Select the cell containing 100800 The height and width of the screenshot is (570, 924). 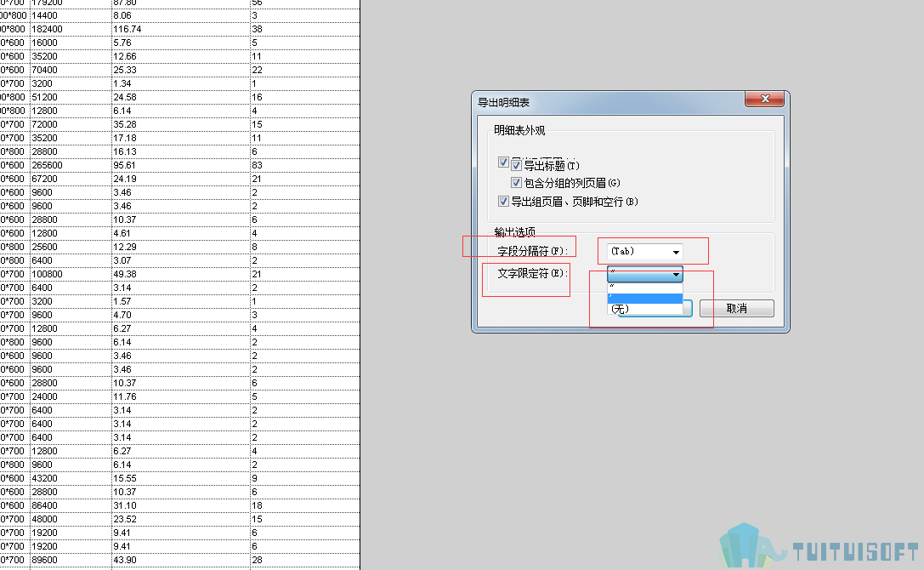tap(71, 274)
